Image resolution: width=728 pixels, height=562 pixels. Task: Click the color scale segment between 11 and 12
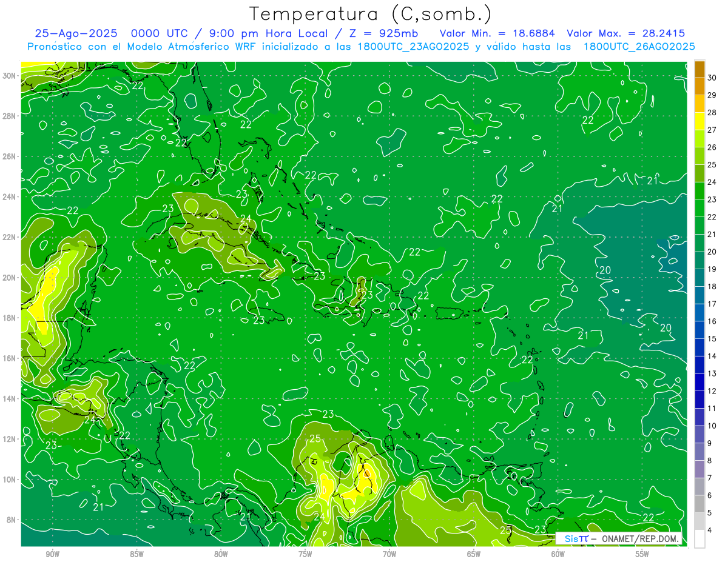point(699,400)
